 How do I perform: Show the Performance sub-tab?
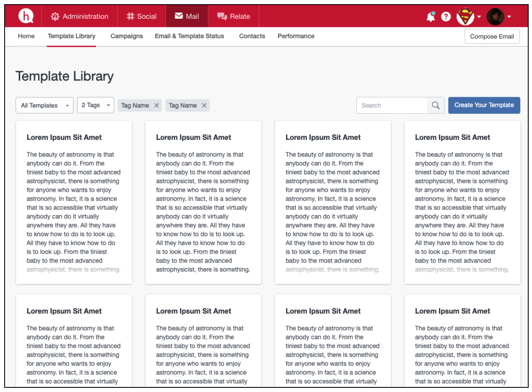296,36
